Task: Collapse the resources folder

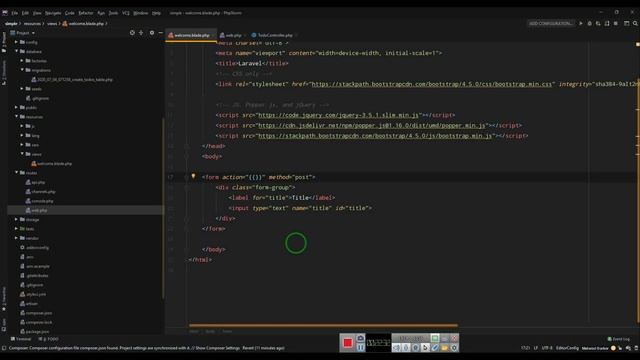Action: click(16, 117)
